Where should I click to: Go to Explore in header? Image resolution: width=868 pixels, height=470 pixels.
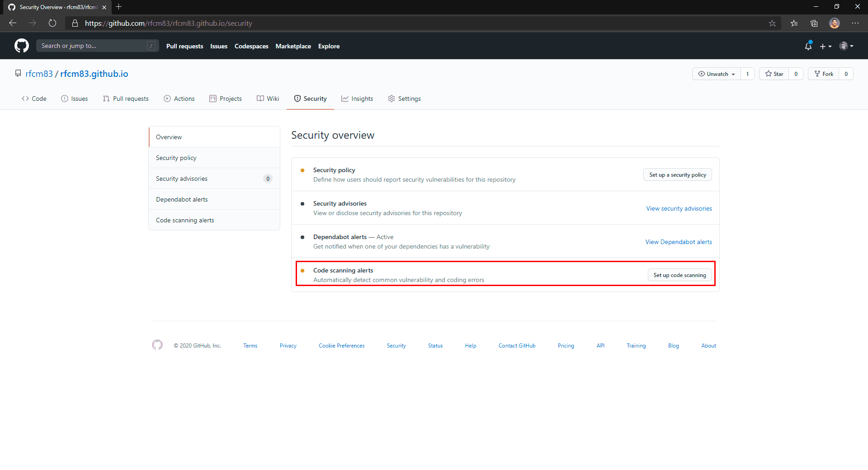(x=329, y=46)
